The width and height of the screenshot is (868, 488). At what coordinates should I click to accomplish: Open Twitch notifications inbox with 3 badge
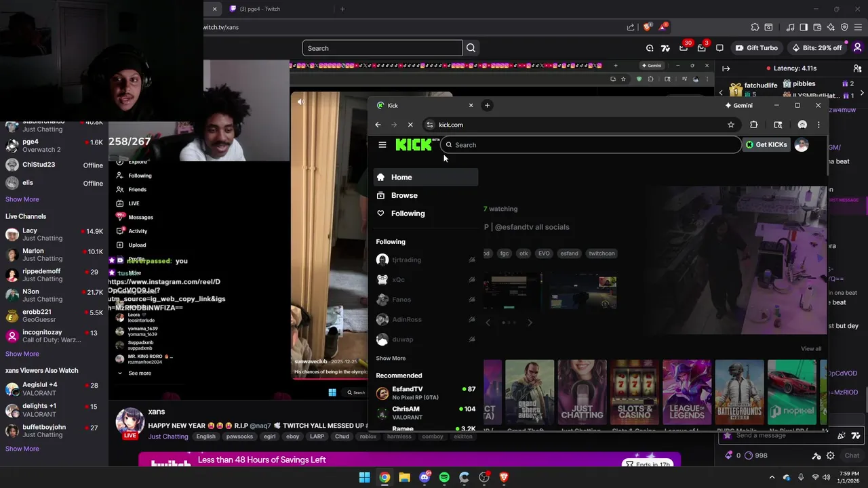[x=702, y=48]
